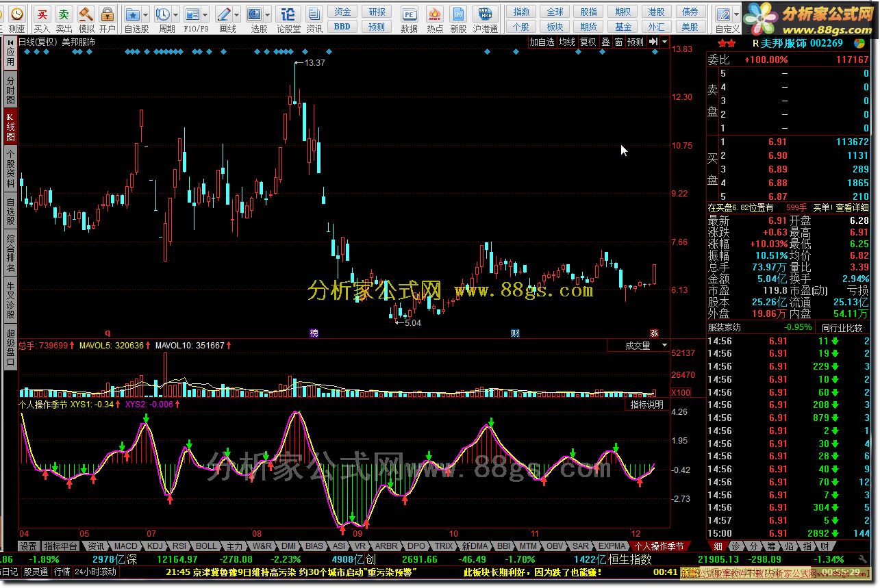Toggle the 窗 multi-window option
Screen dimensions: 880x588
[x=618, y=42]
